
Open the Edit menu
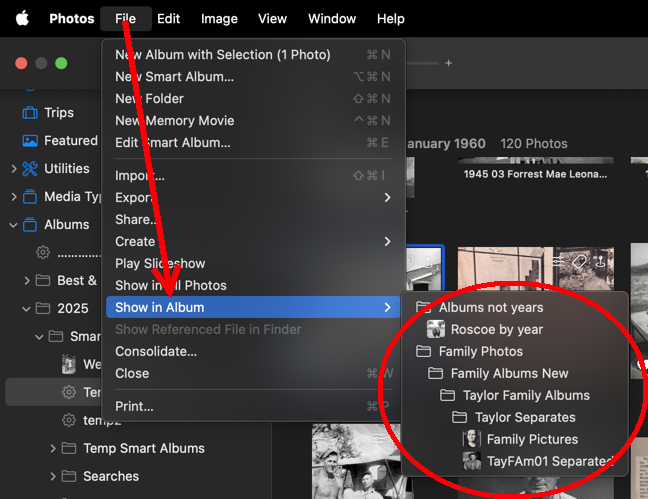point(168,19)
